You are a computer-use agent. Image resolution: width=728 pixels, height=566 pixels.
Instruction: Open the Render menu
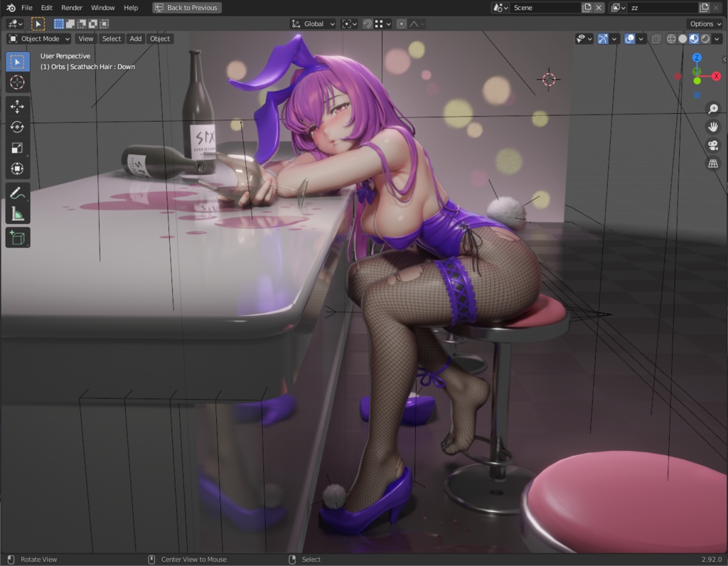[71, 7]
